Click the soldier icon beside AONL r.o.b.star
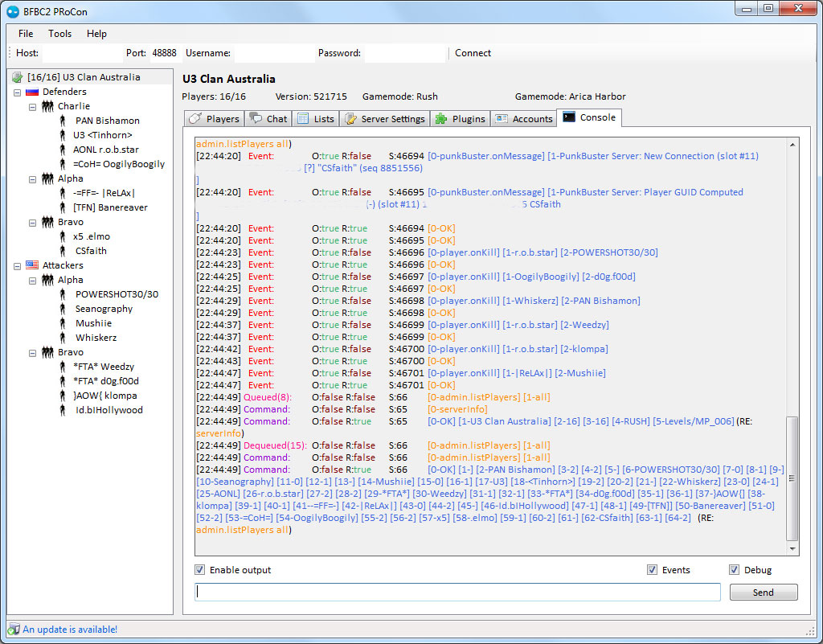 [63, 150]
